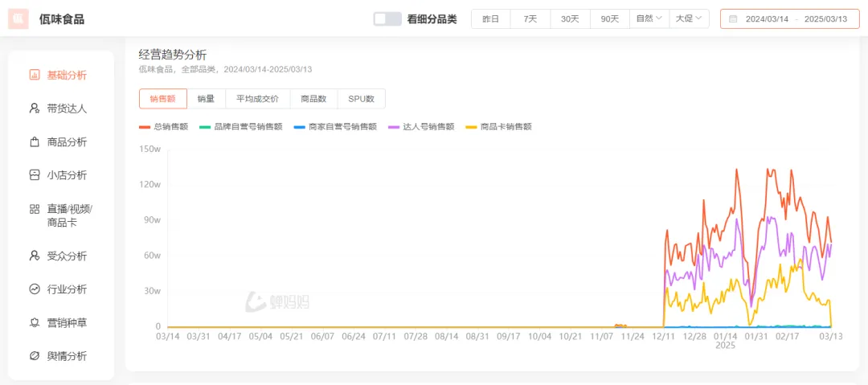Viewport: 868px width, 385px height.
Task: Click the 150w y-axis label
Action: click(149, 149)
